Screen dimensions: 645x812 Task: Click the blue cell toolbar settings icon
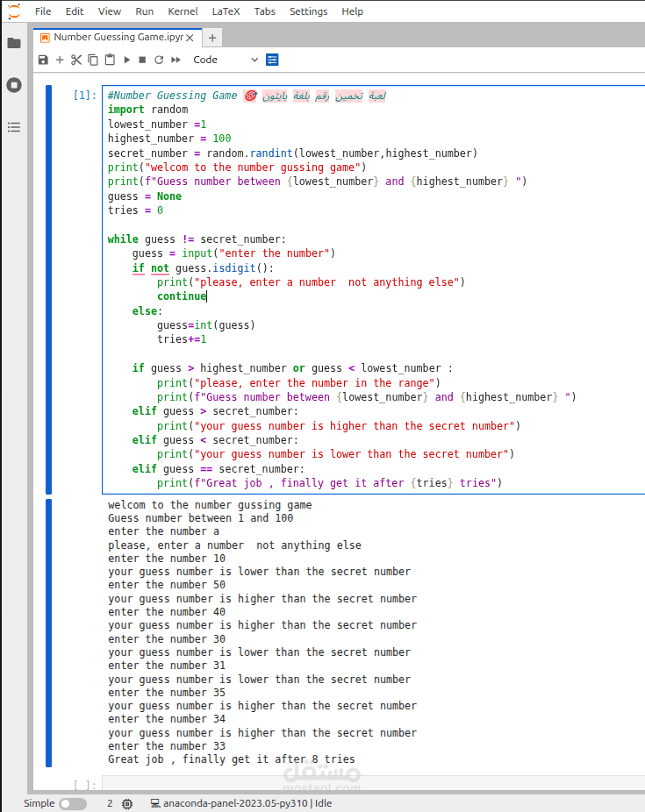pyautogui.click(x=272, y=61)
